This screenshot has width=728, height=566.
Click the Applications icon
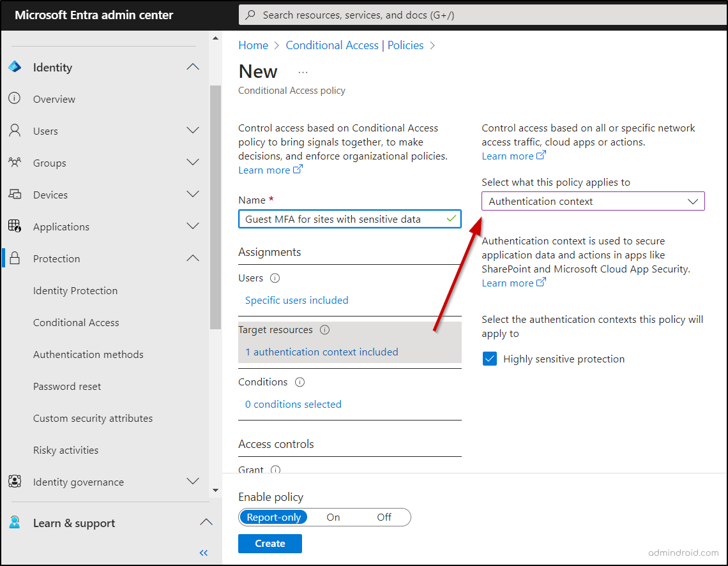[x=15, y=227]
